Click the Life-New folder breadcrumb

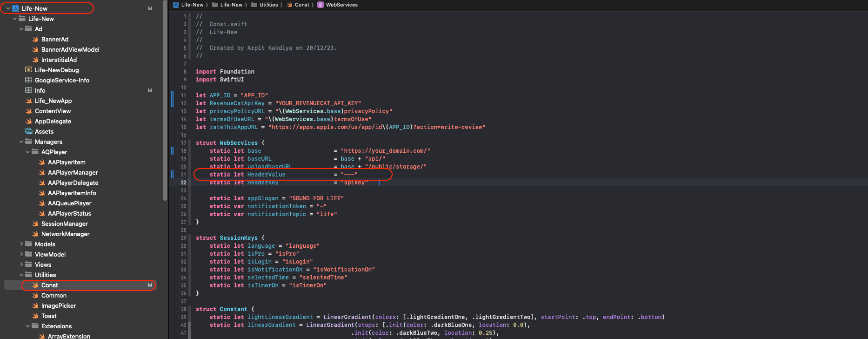(x=227, y=5)
